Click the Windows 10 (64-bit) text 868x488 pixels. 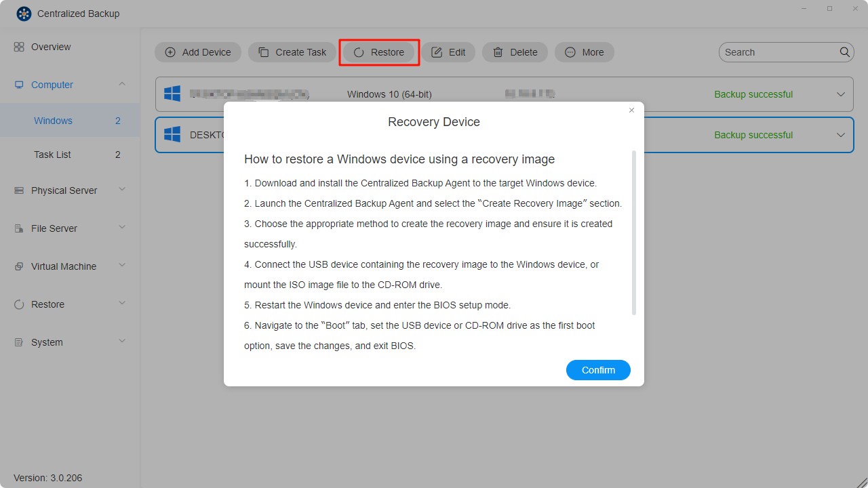coord(389,94)
